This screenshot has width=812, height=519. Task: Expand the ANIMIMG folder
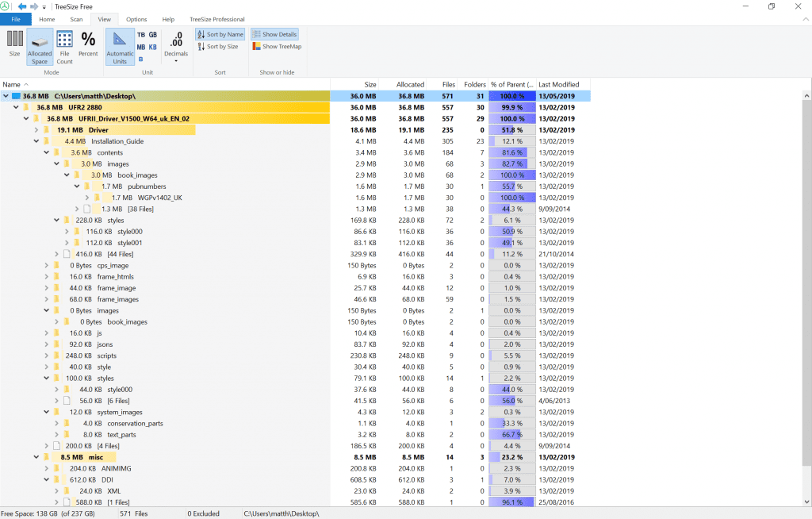(47, 468)
